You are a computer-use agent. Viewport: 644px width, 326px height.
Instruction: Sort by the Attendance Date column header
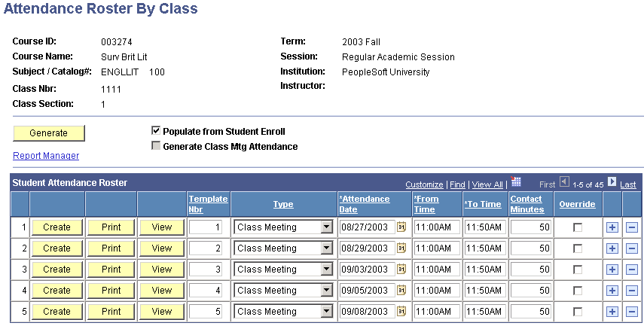click(x=365, y=204)
